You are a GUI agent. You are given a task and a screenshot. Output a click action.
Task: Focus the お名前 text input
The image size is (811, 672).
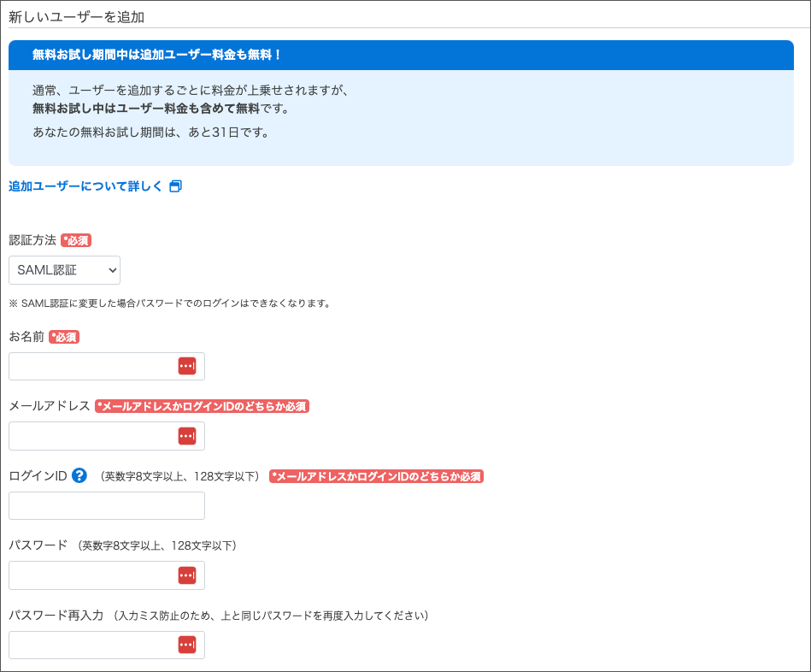click(91, 366)
